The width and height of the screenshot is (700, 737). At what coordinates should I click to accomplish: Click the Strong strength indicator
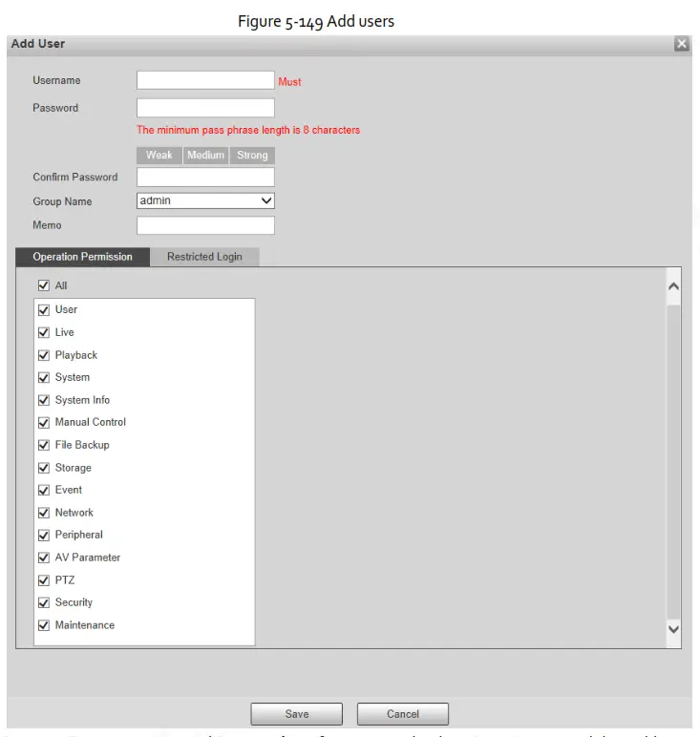(x=252, y=155)
